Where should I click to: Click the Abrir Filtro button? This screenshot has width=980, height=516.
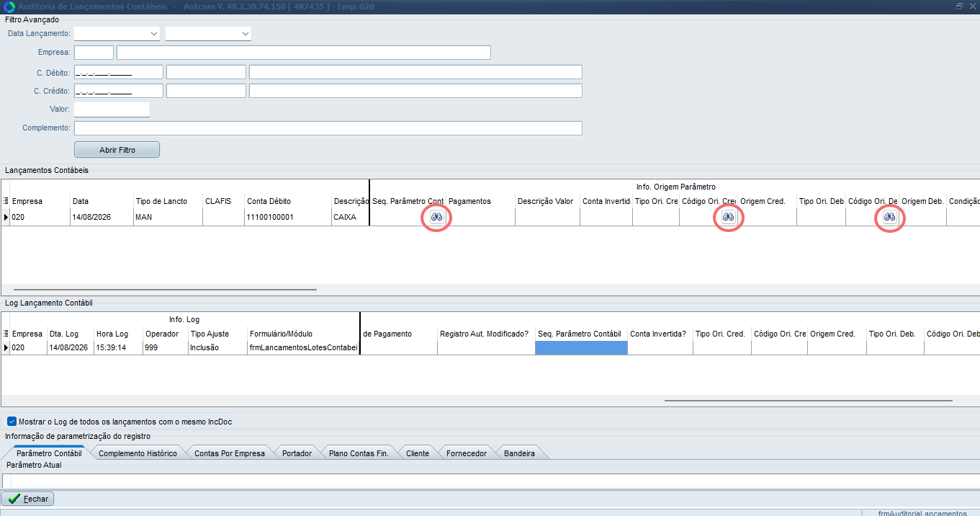117,150
